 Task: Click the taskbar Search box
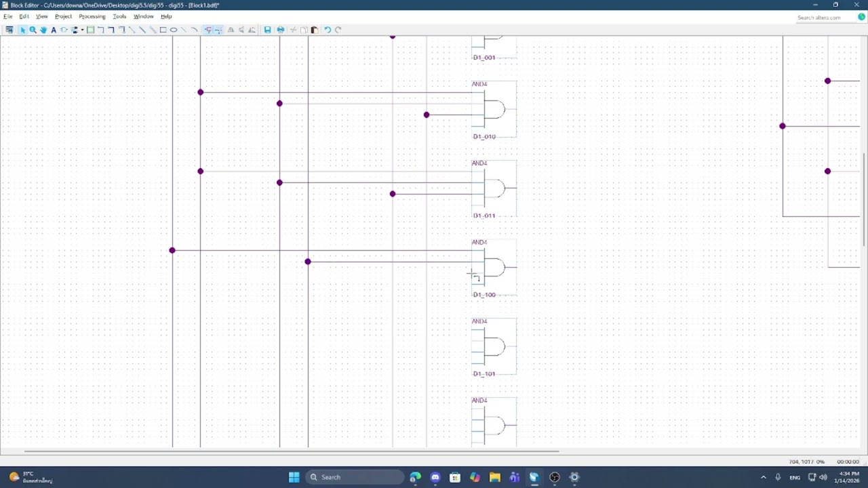355,477
